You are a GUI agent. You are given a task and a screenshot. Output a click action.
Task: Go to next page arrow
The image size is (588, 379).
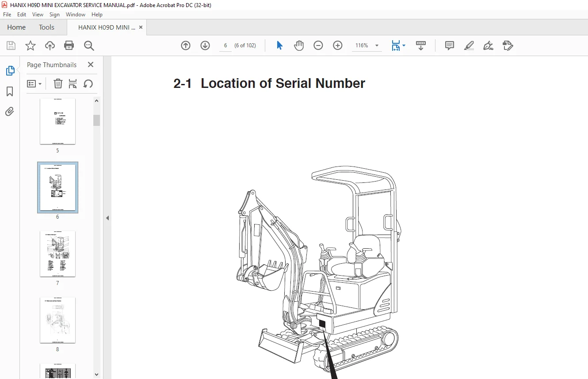(205, 45)
